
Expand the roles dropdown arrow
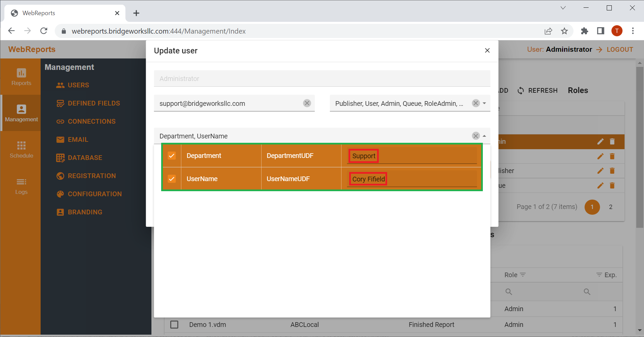484,103
